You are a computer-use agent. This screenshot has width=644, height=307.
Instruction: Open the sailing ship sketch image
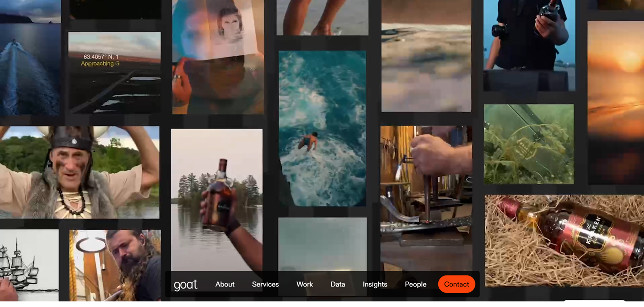[x=29, y=265]
